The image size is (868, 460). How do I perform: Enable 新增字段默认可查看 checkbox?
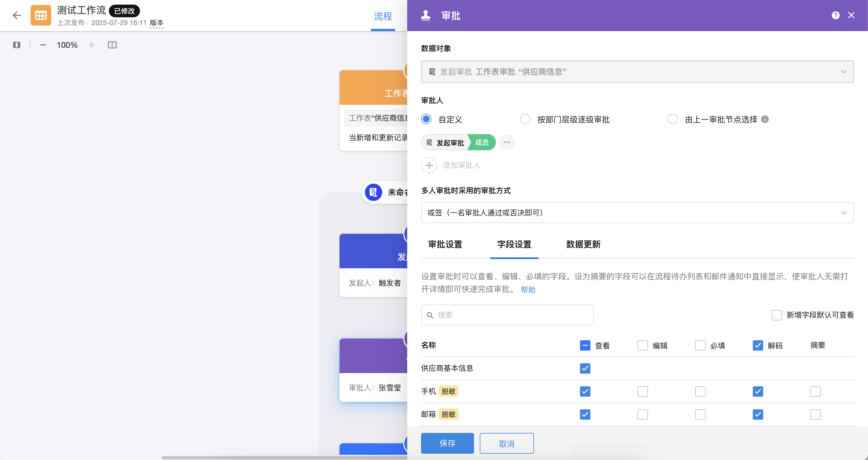[x=777, y=315]
